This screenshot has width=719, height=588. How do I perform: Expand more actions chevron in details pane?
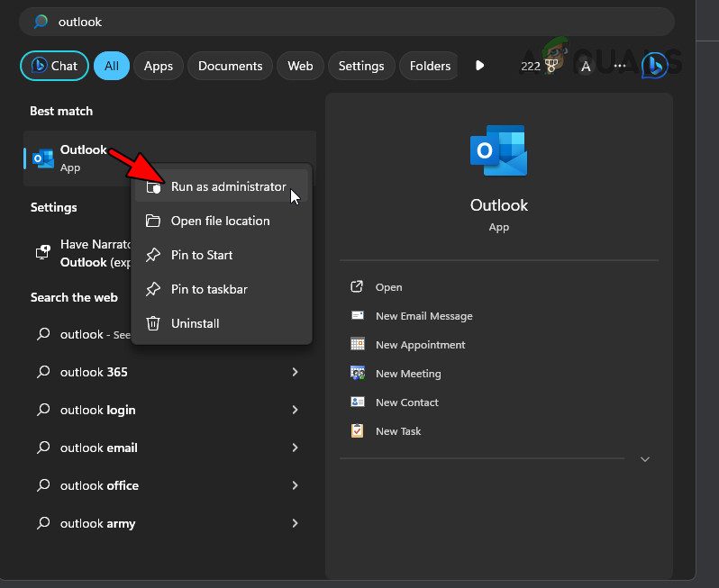(x=645, y=459)
